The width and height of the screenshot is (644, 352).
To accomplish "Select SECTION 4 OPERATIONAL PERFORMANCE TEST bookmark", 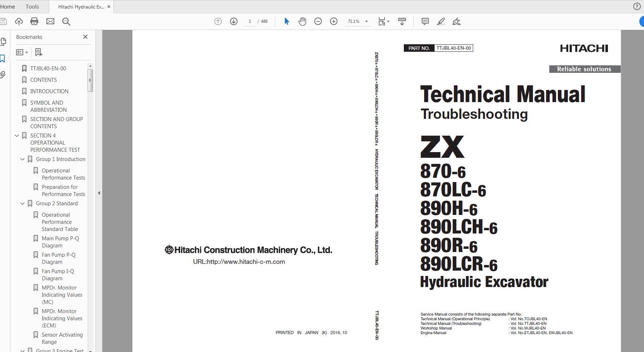I will coord(55,142).
